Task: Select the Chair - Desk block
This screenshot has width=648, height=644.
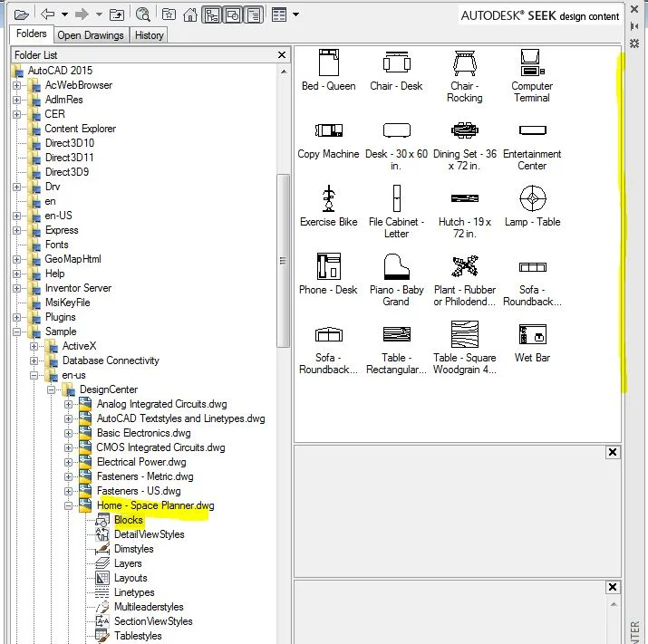Action: point(396,71)
